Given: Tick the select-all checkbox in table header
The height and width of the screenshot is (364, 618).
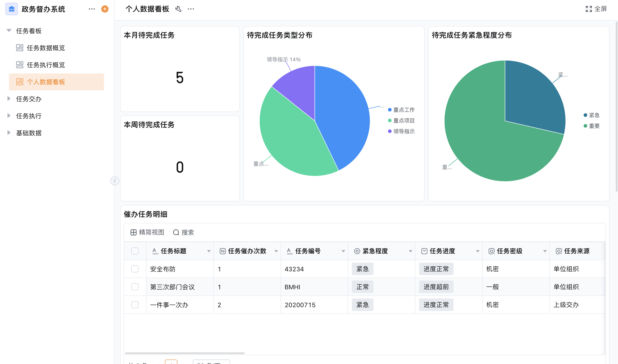Looking at the screenshot, I should point(135,251).
